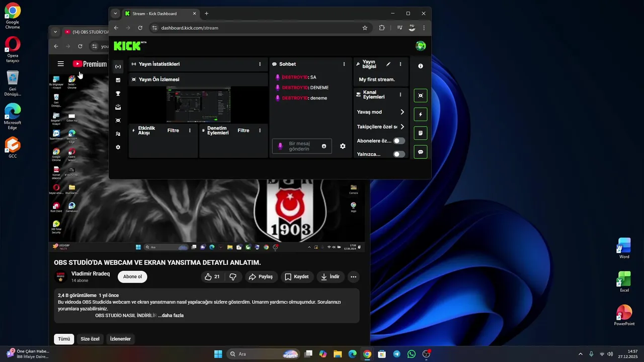Screen dimensions: 644x362
Task: Click the green-bordered notes widget button
Action: click(x=421, y=133)
